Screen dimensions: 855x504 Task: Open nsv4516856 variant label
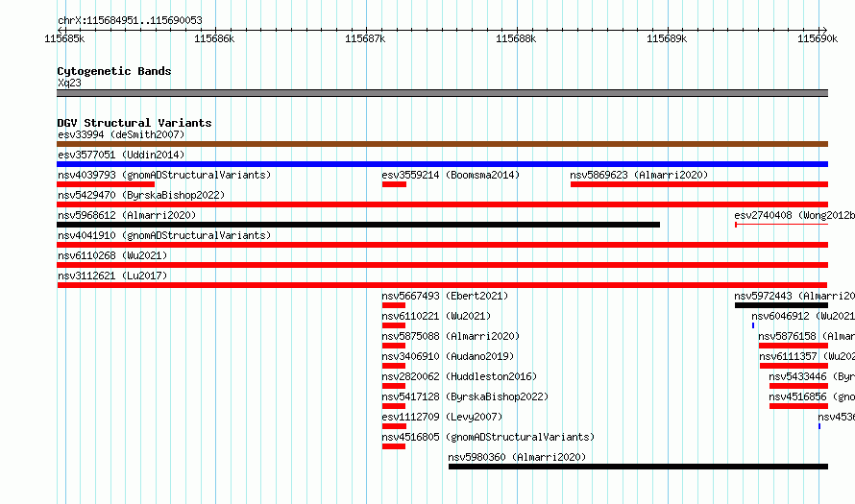[812, 396]
